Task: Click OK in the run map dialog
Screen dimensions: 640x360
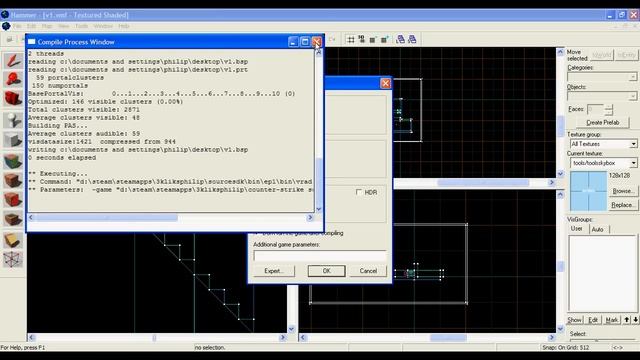Action: coord(327,271)
